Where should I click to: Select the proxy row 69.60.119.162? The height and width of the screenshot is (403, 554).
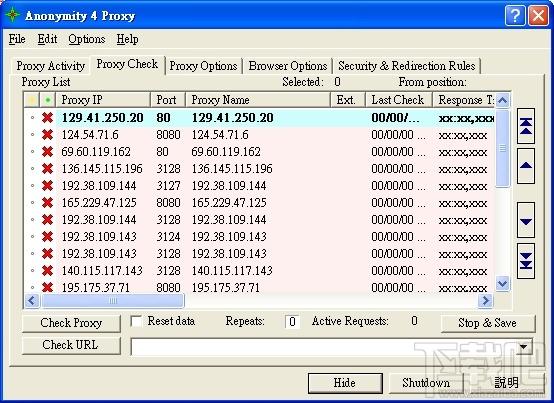(260, 152)
